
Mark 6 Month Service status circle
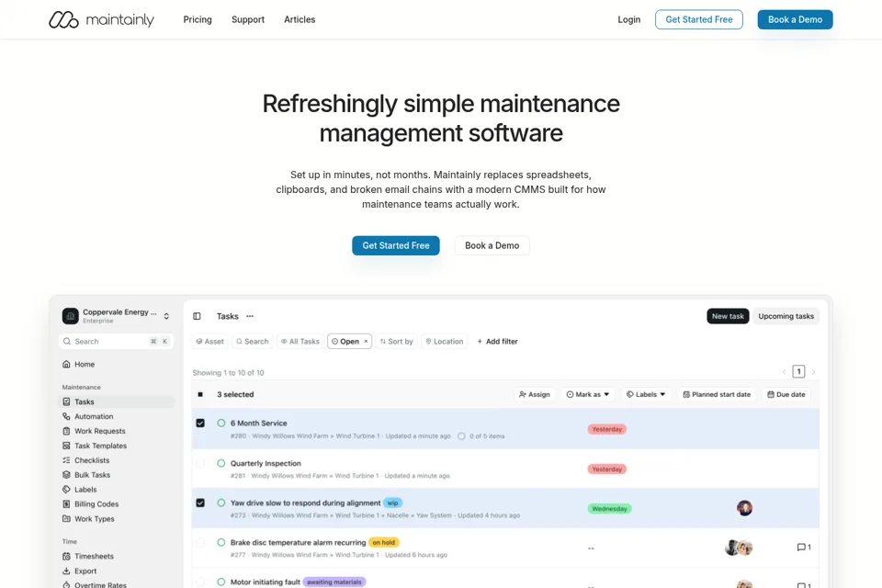[x=221, y=424]
